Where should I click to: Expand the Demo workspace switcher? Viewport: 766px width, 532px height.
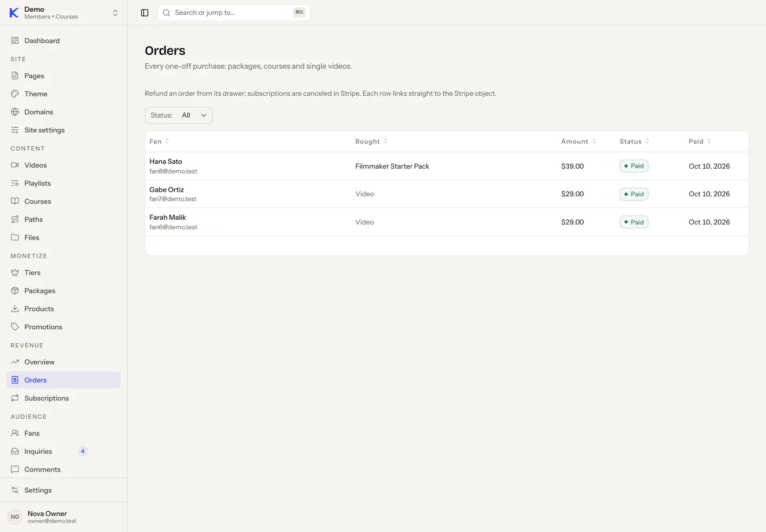pyautogui.click(x=64, y=13)
